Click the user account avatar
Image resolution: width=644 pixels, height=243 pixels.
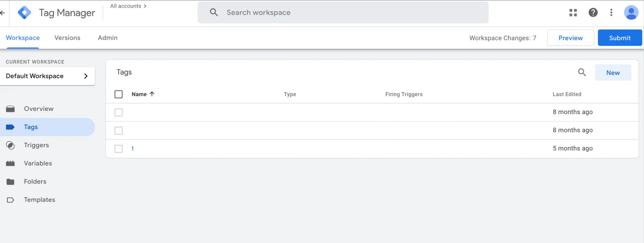click(631, 13)
